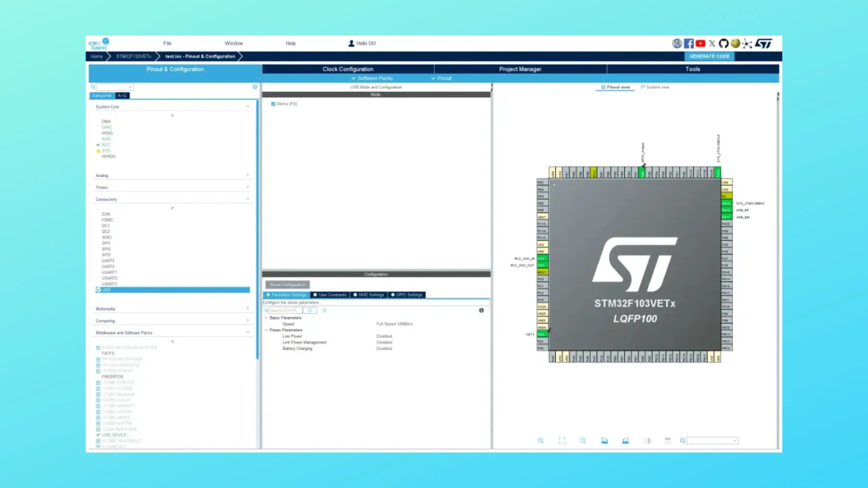Expand the Multimedia category
This screenshot has height=488, width=868.
[x=248, y=309]
